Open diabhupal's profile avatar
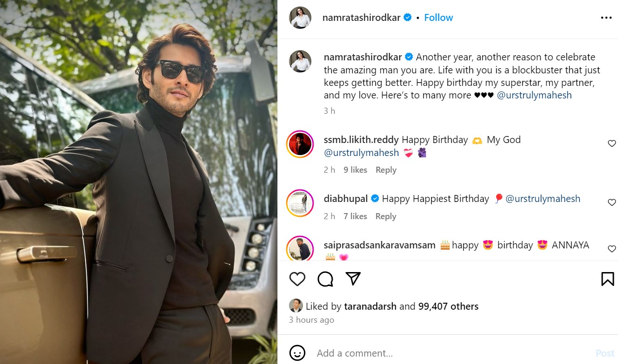 coord(300,203)
